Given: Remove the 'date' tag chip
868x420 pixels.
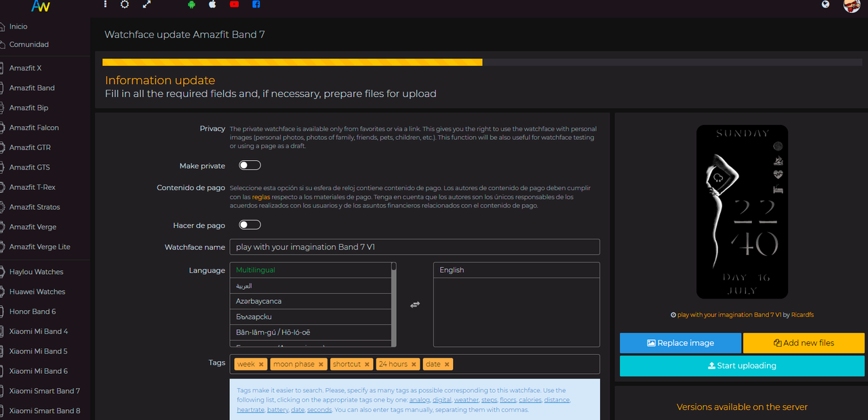Looking at the screenshot, I should (x=446, y=364).
